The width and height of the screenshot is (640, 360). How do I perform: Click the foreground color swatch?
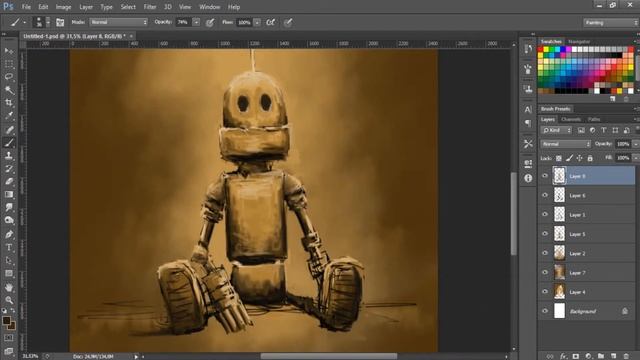point(6,321)
